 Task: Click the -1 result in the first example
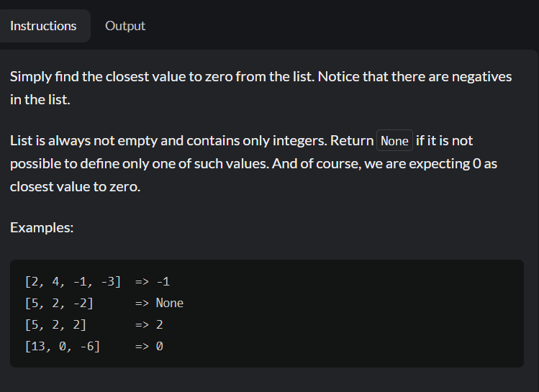[x=163, y=282]
